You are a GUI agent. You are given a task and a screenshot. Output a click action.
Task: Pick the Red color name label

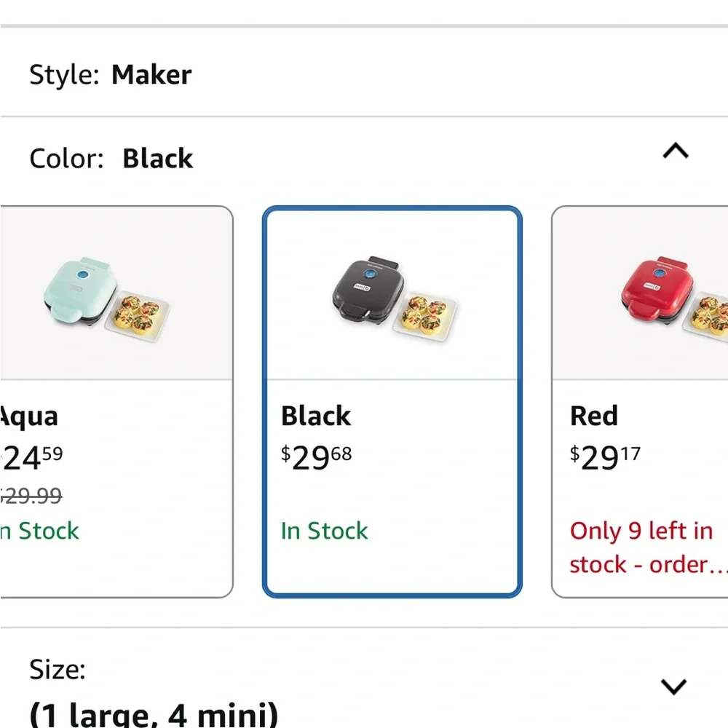[x=594, y=416]
